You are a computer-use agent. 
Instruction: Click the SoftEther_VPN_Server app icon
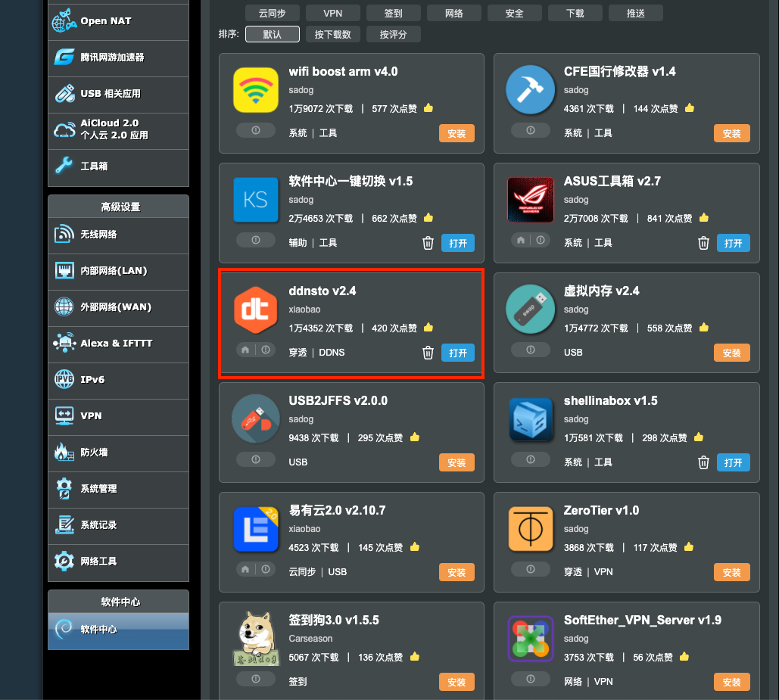pyautogui.click(x=531, y=639)
